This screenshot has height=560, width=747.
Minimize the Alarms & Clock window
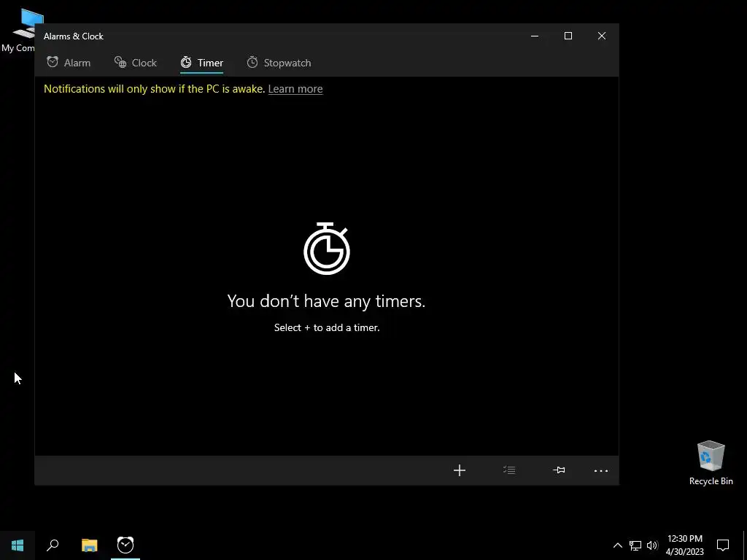535,36
